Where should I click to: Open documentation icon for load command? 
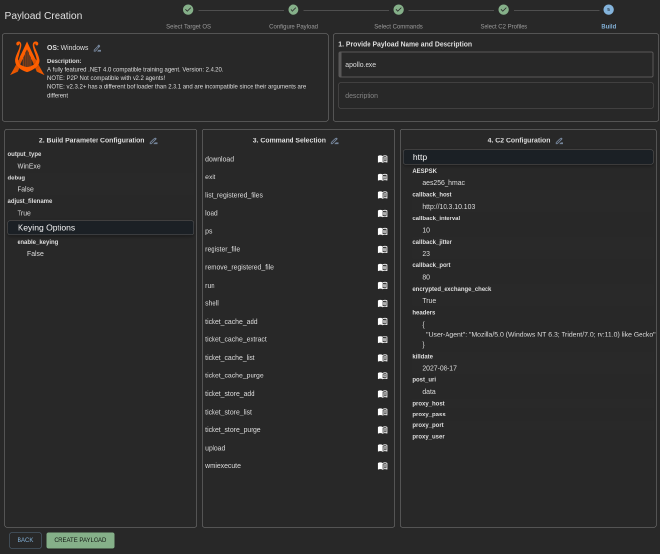click(x=382, y=213)
